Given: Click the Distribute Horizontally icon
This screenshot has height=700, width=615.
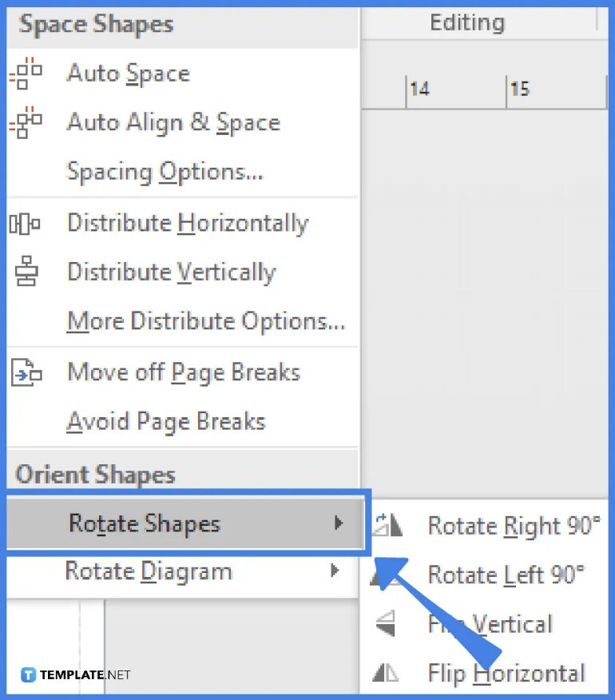Looking at the screenshot, I should click(x=25, y=223).
